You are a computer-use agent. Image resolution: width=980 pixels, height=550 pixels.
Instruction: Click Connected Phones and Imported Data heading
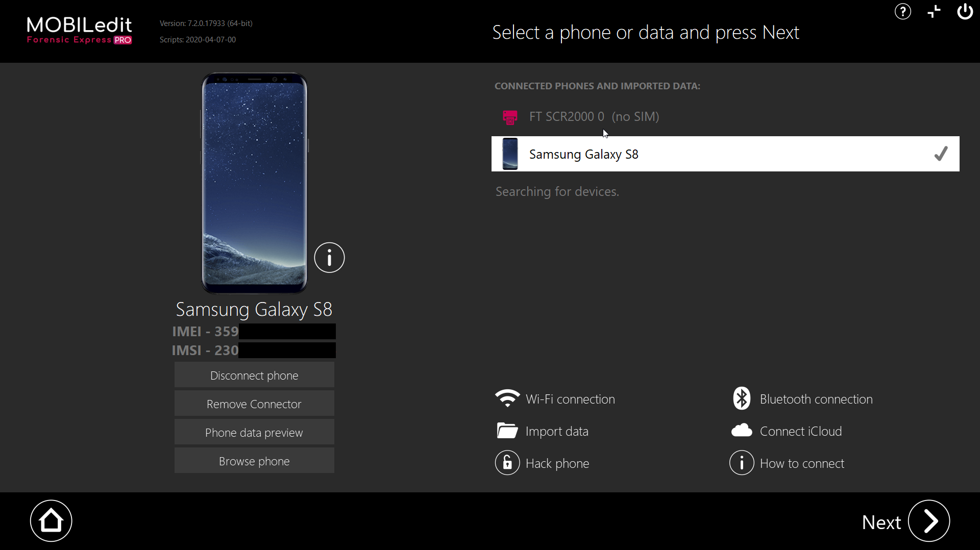point(597,86)
